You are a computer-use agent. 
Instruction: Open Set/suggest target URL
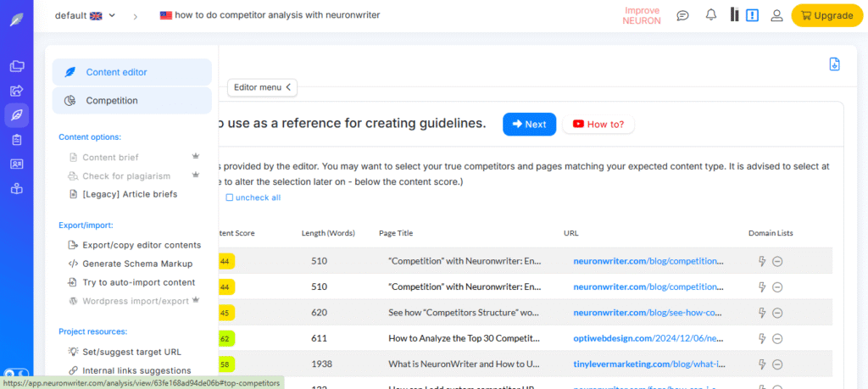pos(125,352)
